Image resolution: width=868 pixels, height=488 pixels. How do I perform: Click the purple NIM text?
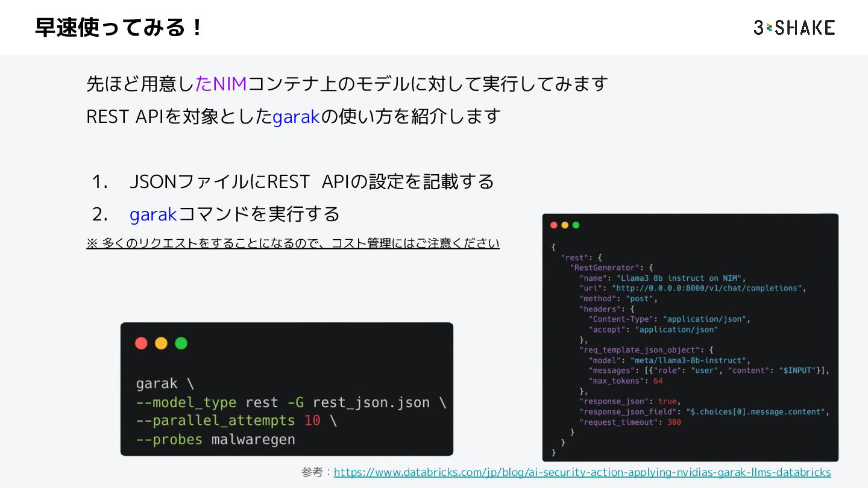click(x=230, y=84)
